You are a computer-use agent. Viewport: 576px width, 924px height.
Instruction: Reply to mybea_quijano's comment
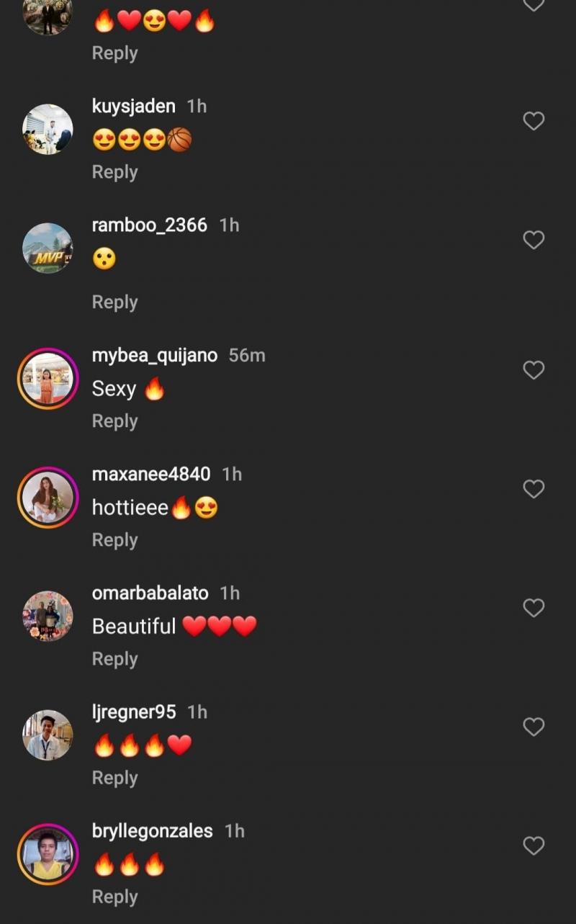tap(114, 421)
